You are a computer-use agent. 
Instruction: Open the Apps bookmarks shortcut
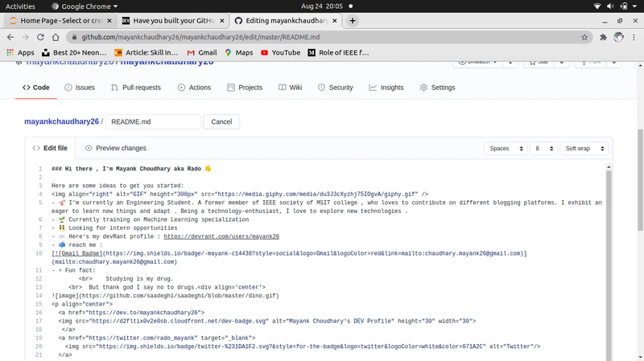coord(21,52)
